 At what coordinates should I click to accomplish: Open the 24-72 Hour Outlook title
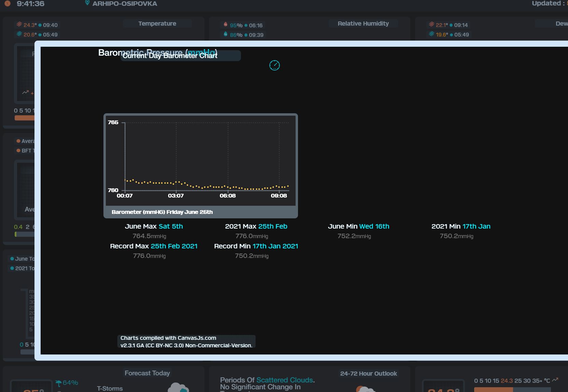369,374
